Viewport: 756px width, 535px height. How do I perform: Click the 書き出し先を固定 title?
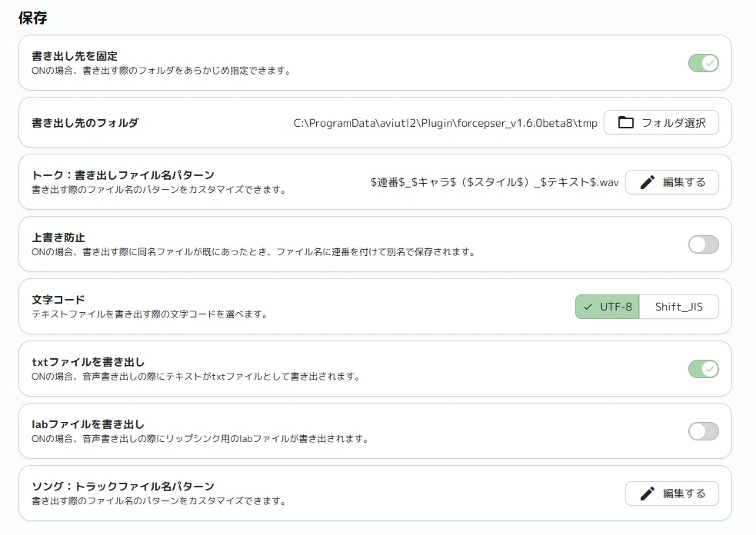tap(75, 56)
